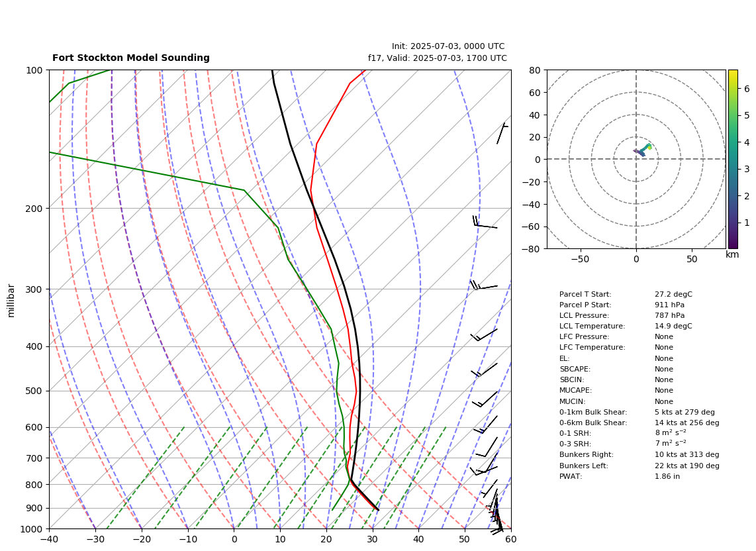
Task: Click the "Parcel P Start:" label
Action: point(585,305)
